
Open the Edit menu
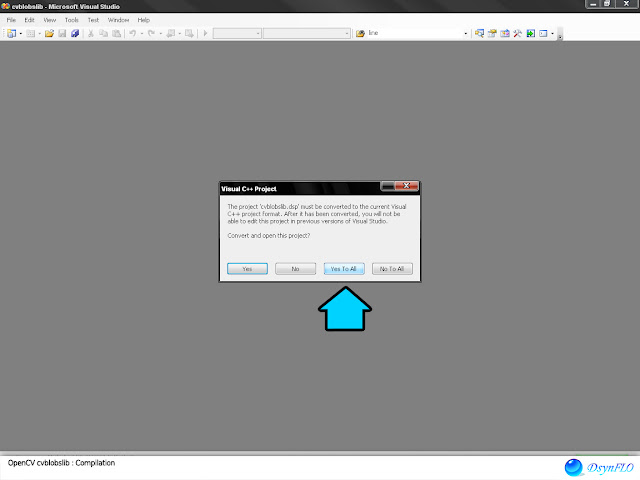(29, 20)
